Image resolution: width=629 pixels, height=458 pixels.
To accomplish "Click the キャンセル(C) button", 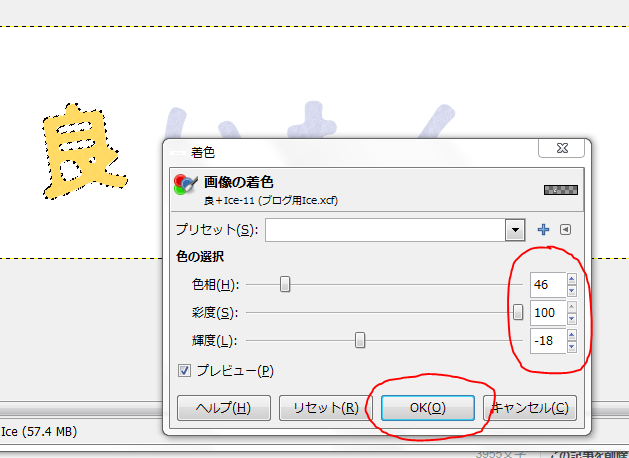I will [x=530, y=408].
